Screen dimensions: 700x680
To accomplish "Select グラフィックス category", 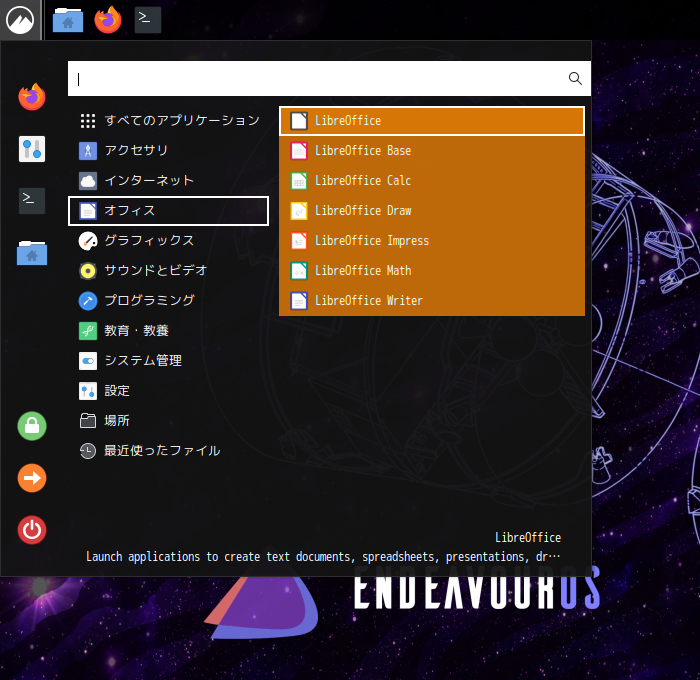I will tap(168, 241).
